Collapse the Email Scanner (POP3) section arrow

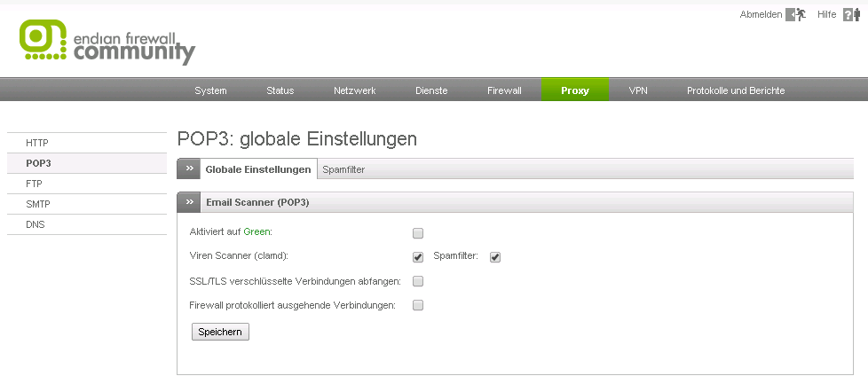click(189, 202)
